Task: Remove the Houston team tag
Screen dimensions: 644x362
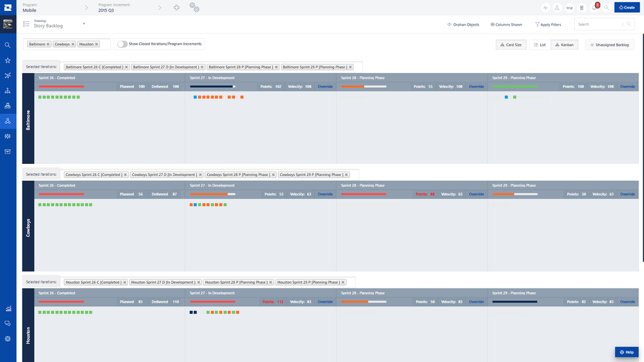Action: (97, 45)
